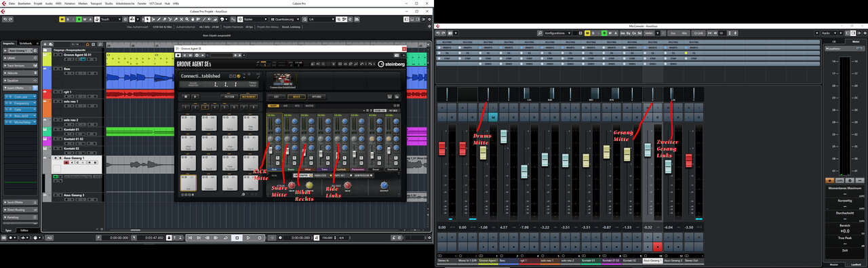Switch to the CR tab in MixConsole
Screen dimensions: 868x268
point(834,41)
